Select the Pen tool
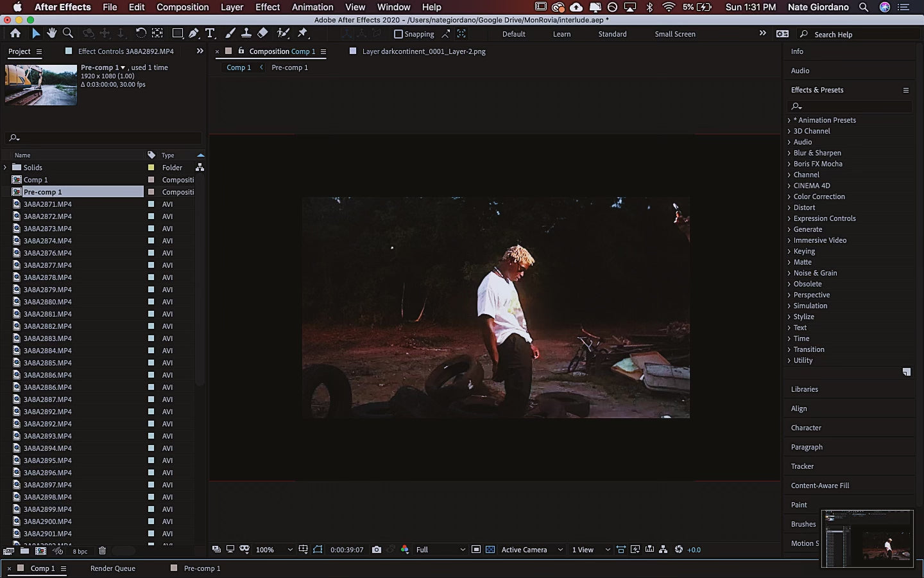924x578 pixels. click(194, 33)
